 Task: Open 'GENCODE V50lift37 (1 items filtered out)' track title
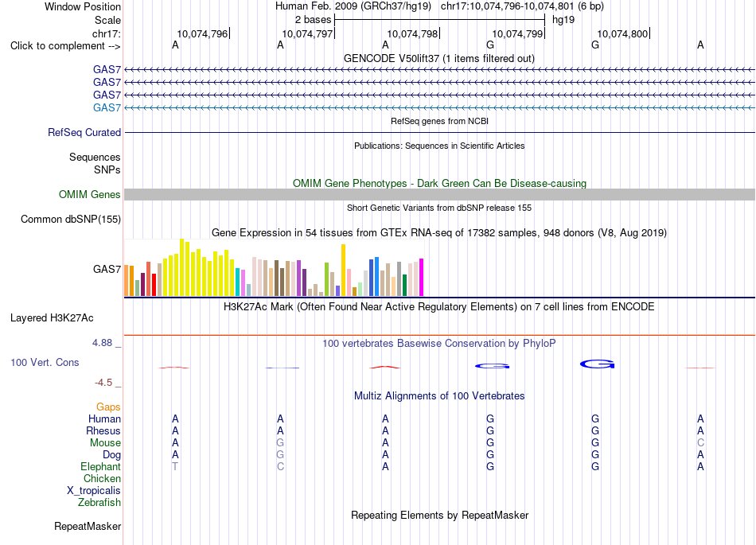click(438, 58)
